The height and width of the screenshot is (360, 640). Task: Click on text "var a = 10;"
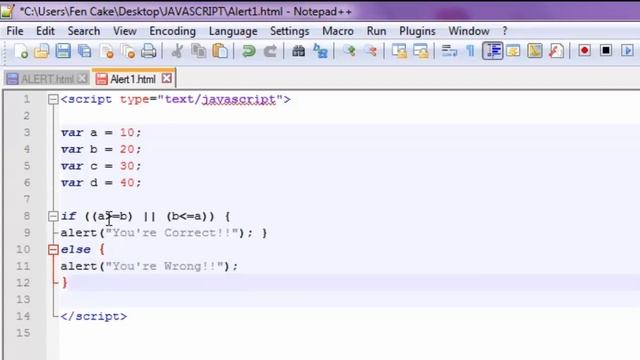(101, 133)
